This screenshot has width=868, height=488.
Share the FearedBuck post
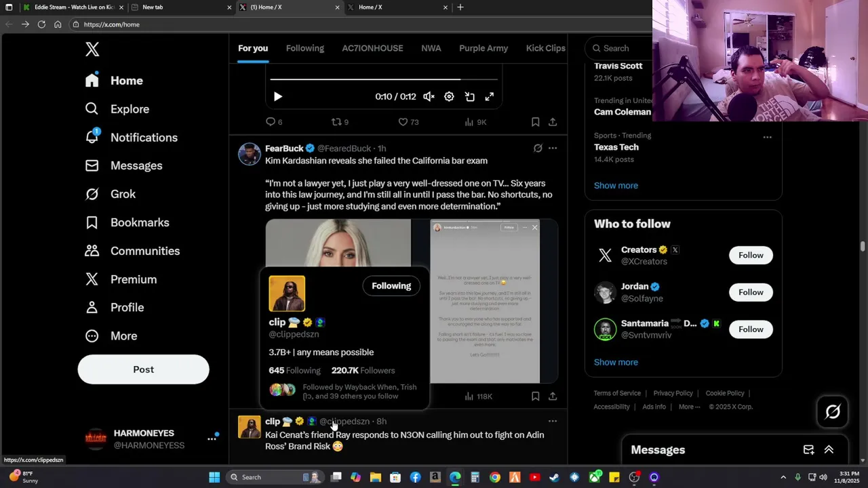point(553,396)
